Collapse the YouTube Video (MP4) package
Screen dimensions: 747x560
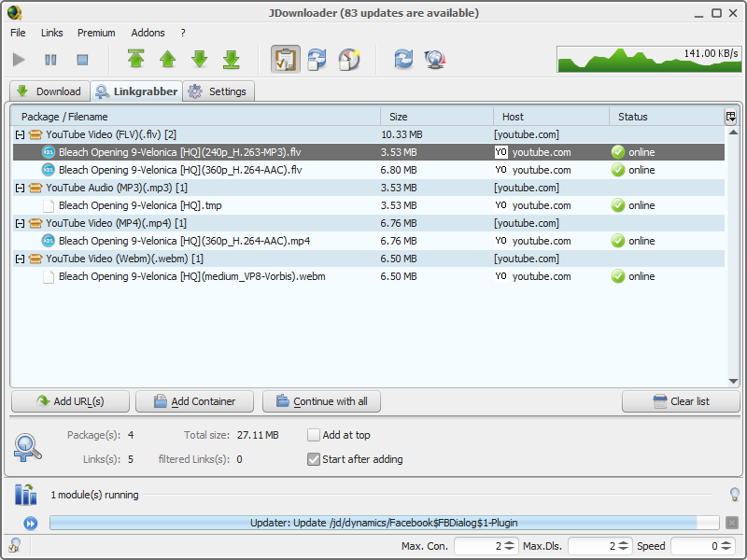20,223
